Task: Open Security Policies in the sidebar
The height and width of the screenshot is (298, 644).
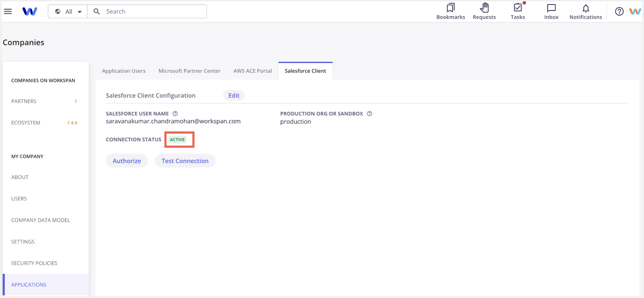Action: coord(34,263)
